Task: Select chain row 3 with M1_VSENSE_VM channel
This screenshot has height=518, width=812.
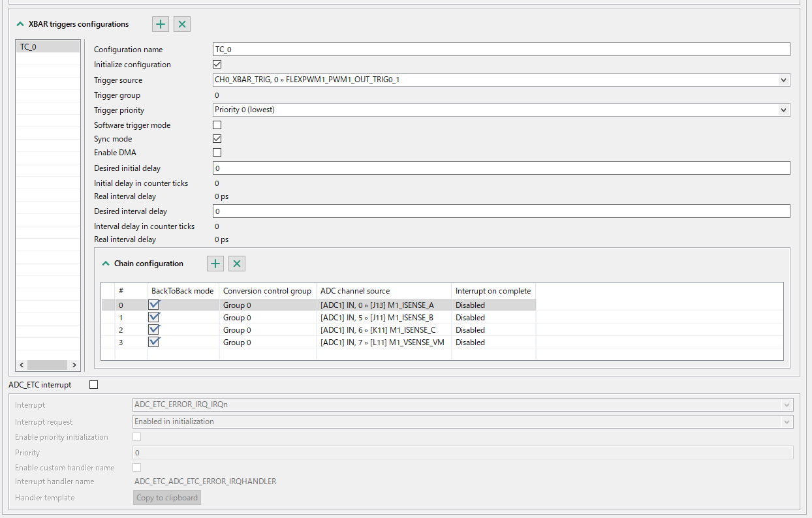Action: pyautogui.click(x=384, y=342)
